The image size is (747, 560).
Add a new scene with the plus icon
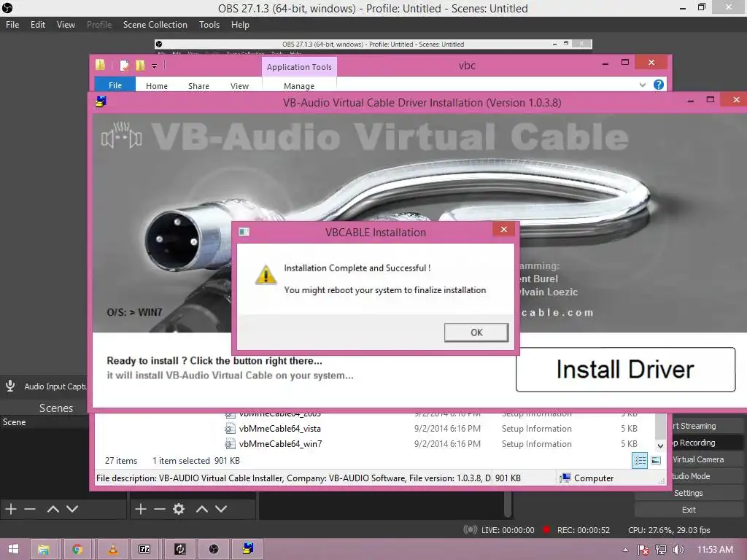(11, 509)
